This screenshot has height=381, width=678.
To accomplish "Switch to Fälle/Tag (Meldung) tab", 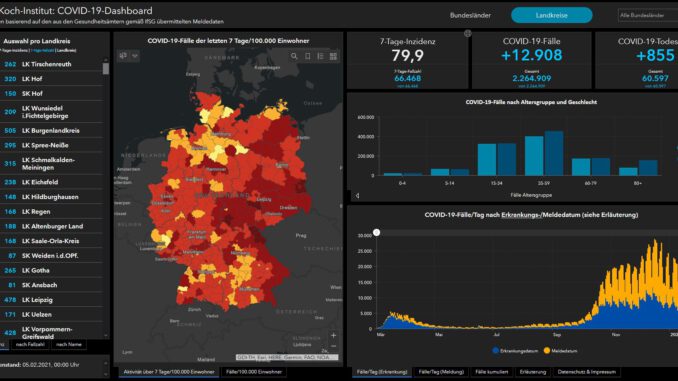I will point(441,371).
